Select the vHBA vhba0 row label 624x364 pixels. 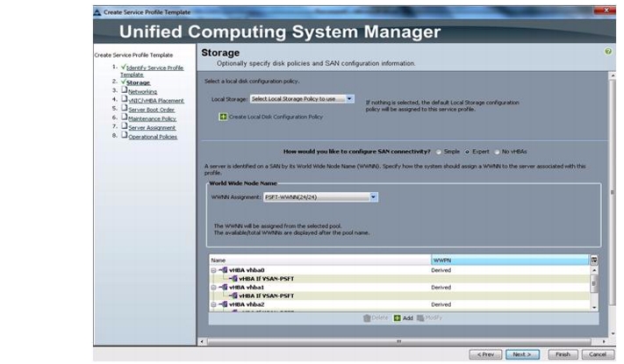pos(247,270)
